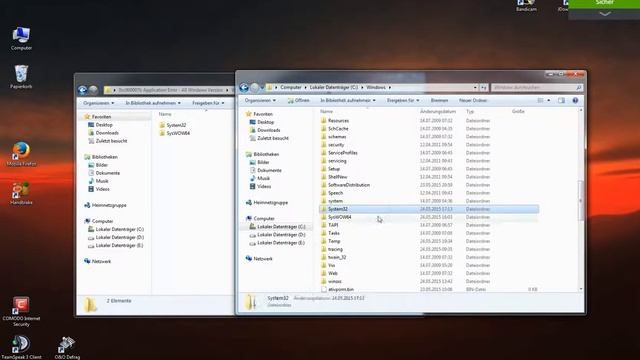
Task: Go forward in the Windows folder window
Action: tap(255, 87)
